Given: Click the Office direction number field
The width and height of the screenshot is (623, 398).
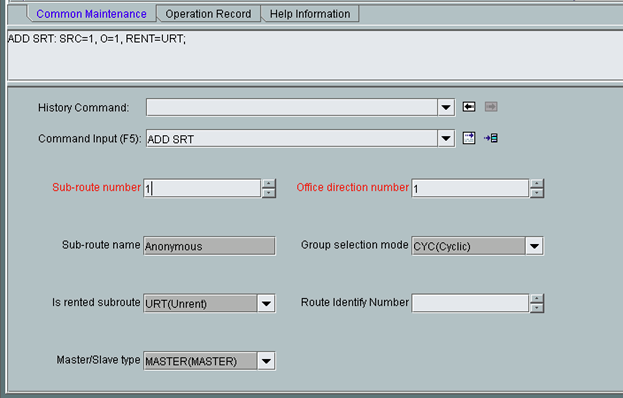Looking at the screenshot, I should coord(470,188).
